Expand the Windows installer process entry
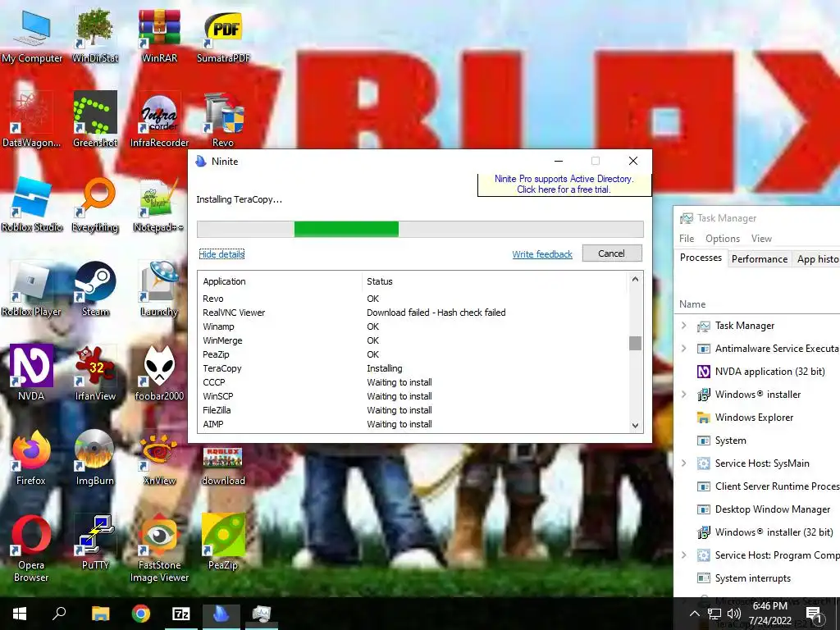The image size is (840, 630). (x=683, y=395)
